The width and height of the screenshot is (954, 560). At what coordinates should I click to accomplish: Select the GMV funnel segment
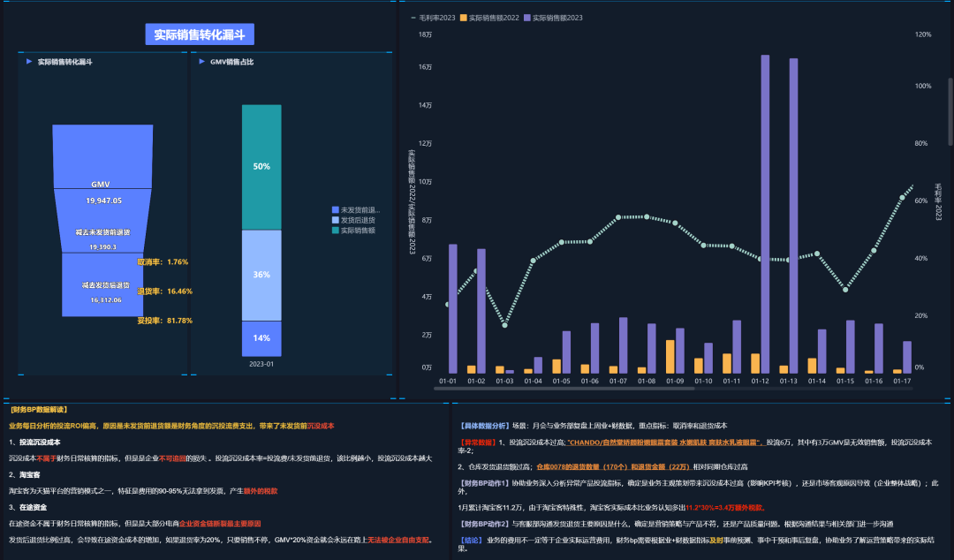(102, 156)
